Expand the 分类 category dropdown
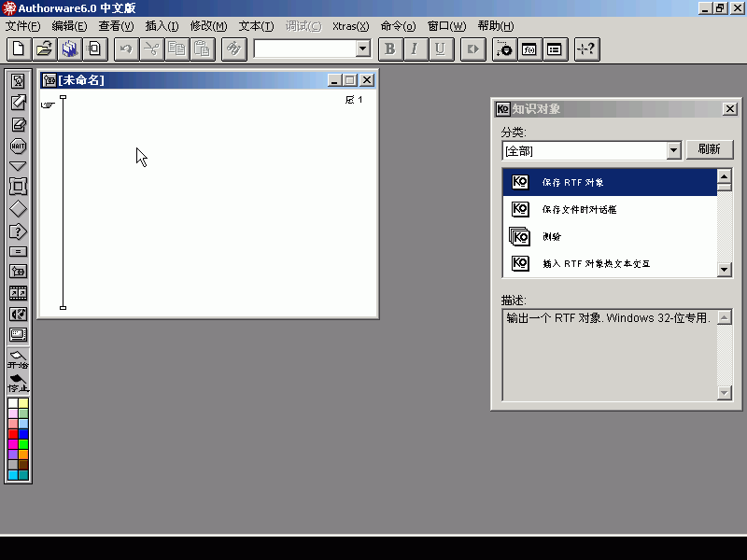Screen dimensions: 747x560 (673, 150)
